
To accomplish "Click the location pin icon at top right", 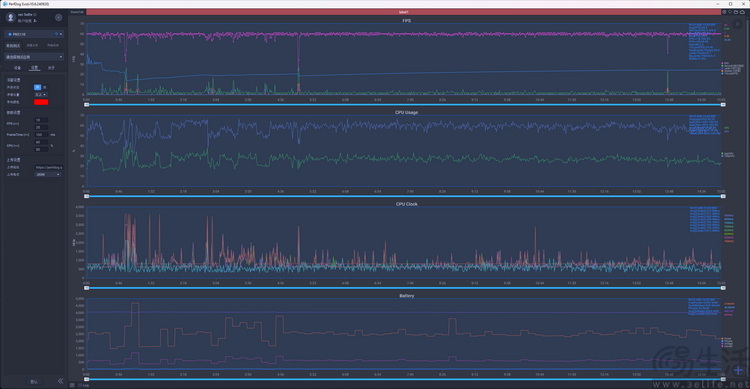I will click(724, 12).
